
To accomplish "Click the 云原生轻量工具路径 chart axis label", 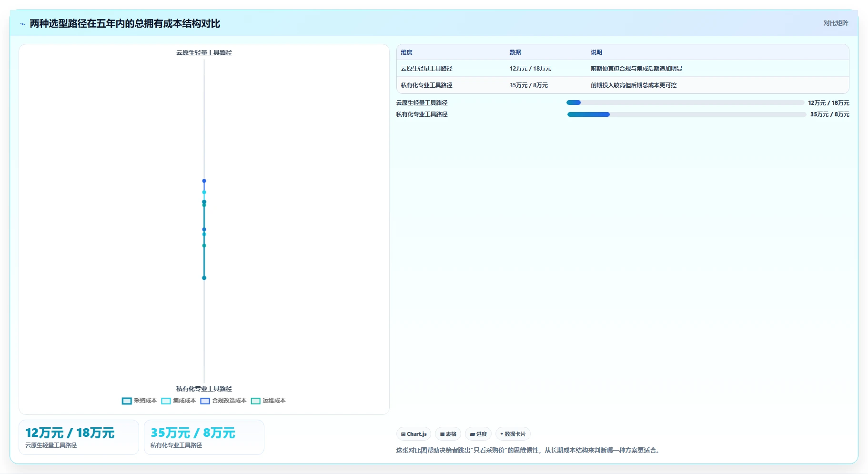I will (204, 53).
